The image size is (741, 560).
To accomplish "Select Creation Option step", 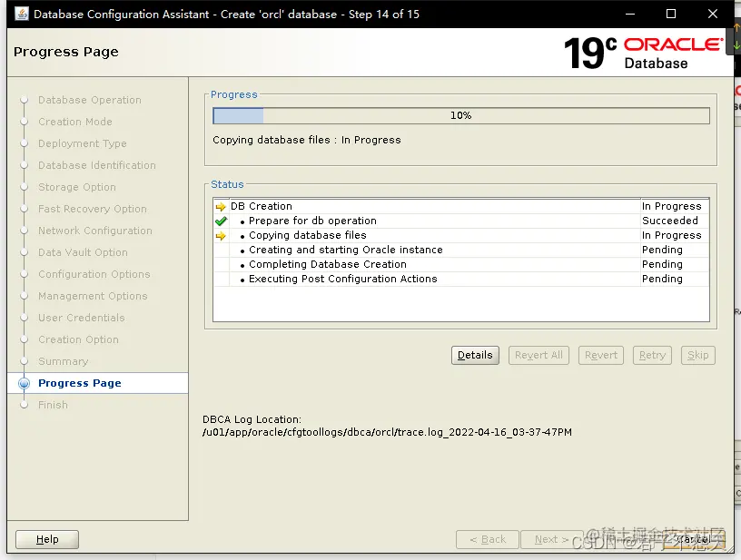I will pyautogui.click(x=78, y=339).
